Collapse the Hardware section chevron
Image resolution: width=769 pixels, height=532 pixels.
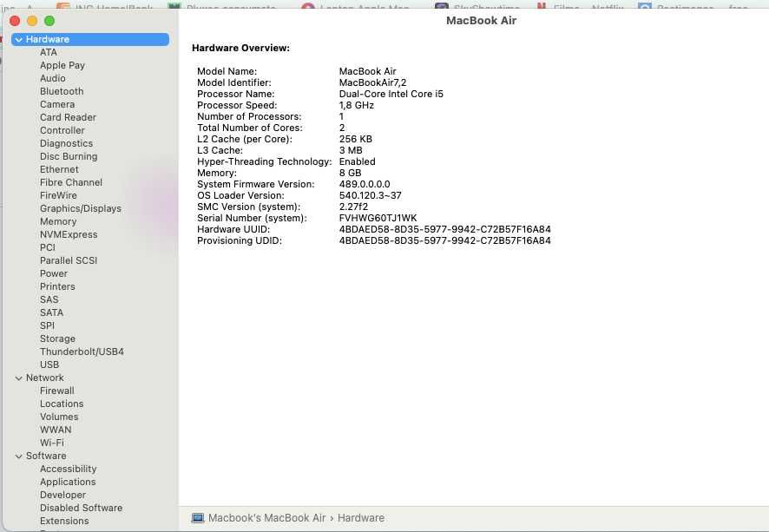point(18,40)
